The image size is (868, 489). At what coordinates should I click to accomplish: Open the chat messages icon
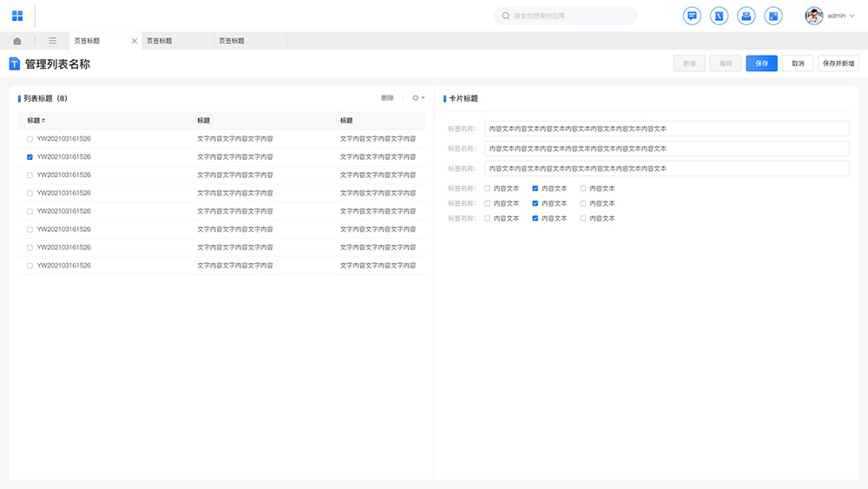click(x=692, y=16)
